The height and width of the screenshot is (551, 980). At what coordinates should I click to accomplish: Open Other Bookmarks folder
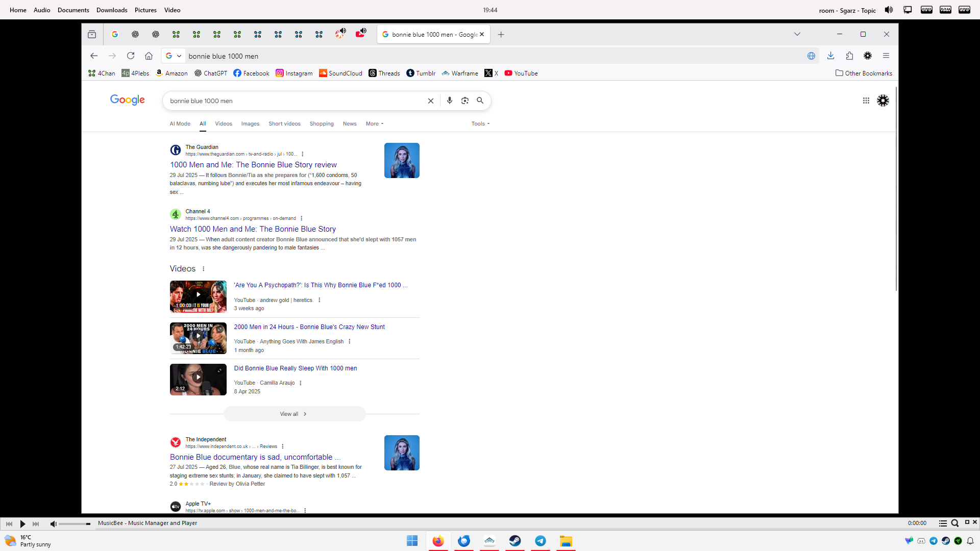click(x=864, y=73)
